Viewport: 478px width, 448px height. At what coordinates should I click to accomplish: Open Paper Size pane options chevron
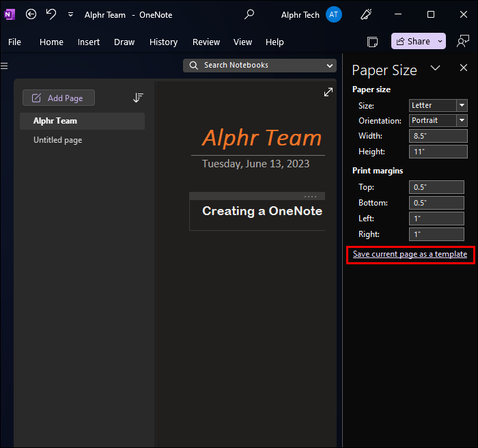[x=435, y=68]
